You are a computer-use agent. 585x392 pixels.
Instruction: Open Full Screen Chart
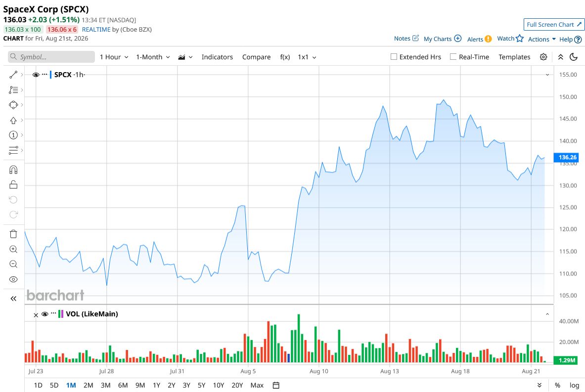[554, 25]
